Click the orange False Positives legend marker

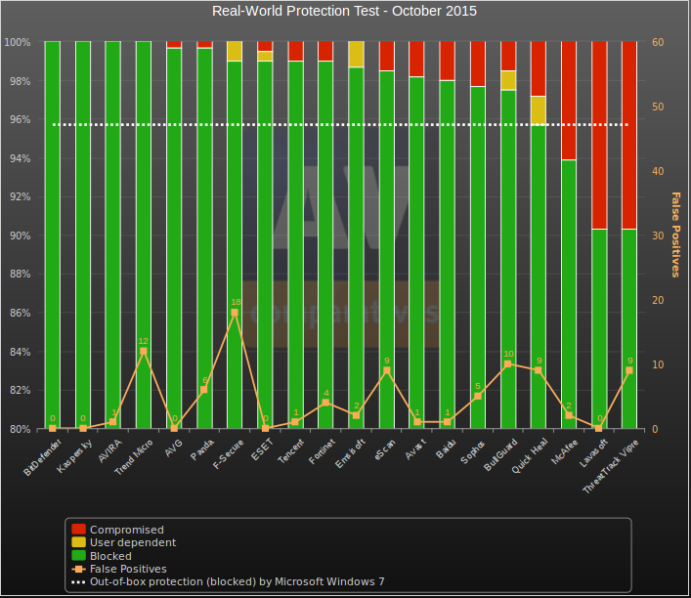point(78,569)
